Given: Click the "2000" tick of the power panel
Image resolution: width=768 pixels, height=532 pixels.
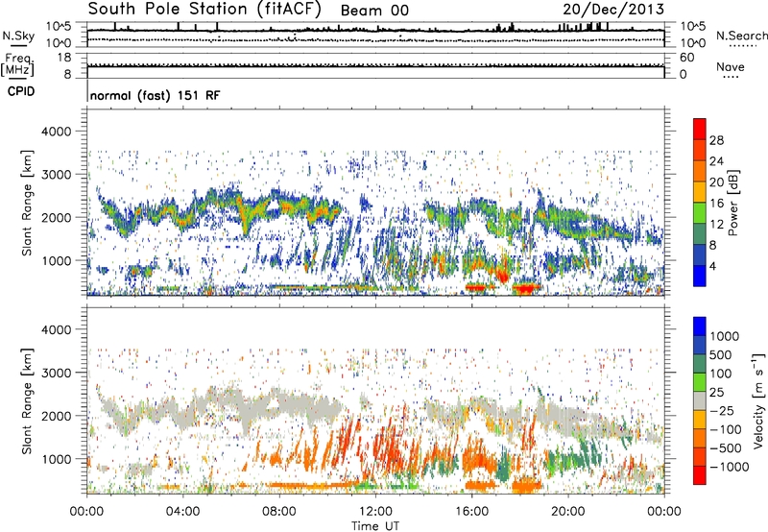Looking at the screenshot, I should [56, 217].
